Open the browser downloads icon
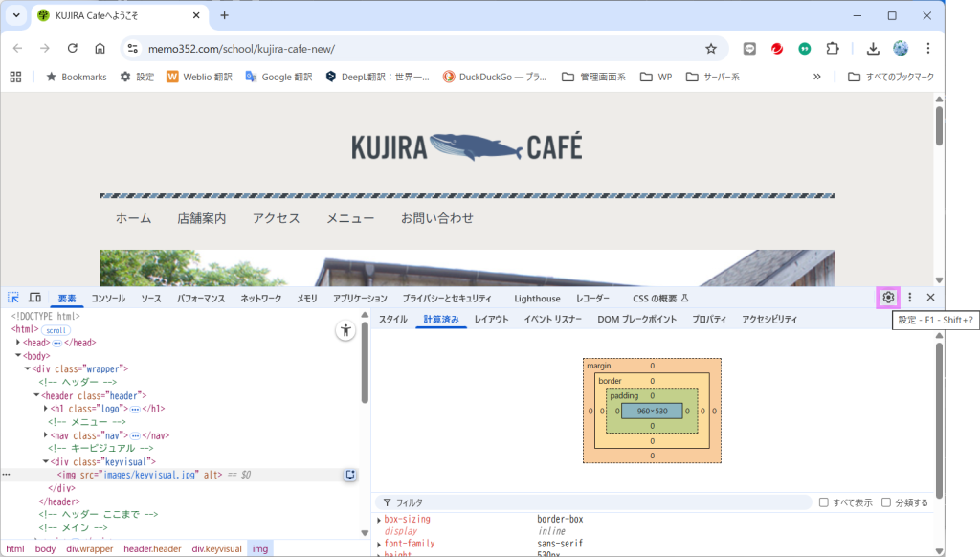 pyautogui.click(x=873, y=48)
